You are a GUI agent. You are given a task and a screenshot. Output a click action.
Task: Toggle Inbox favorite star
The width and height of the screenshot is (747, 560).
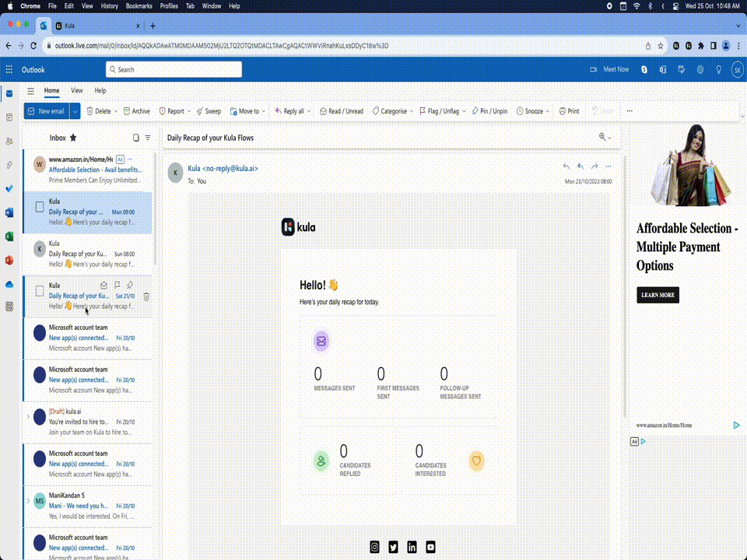73,138
